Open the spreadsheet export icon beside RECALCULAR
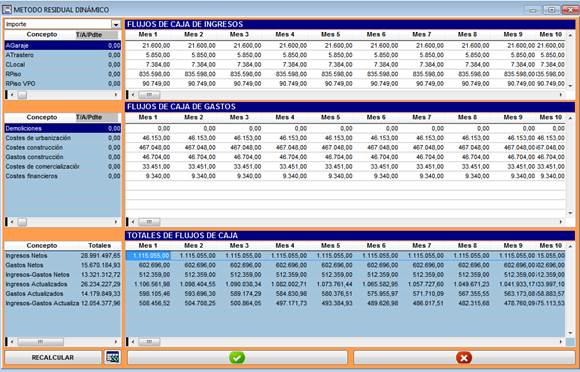This screenshot has height=372, width=580. tap(112, 357)
